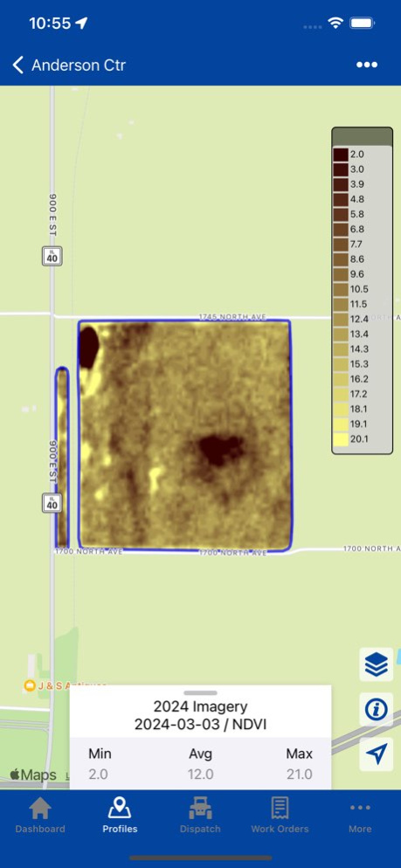
Task: Open the map layers button
Action: coord(376,665)
